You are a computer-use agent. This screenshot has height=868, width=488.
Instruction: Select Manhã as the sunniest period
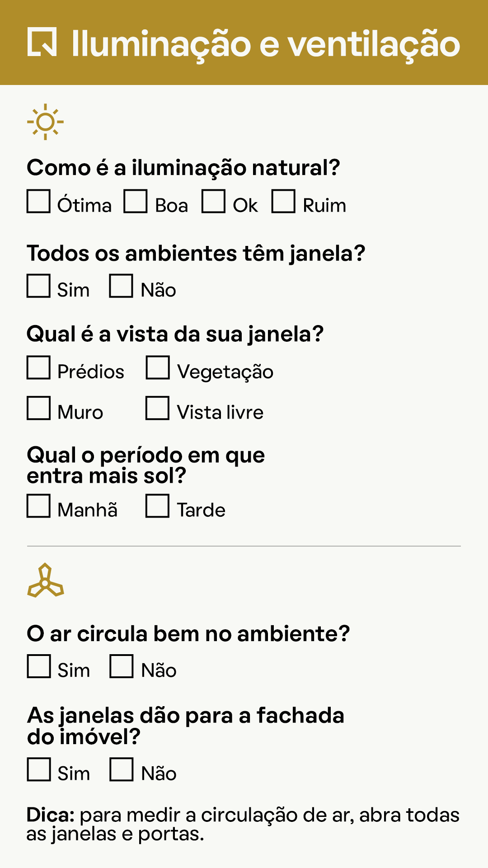point(38,505)
